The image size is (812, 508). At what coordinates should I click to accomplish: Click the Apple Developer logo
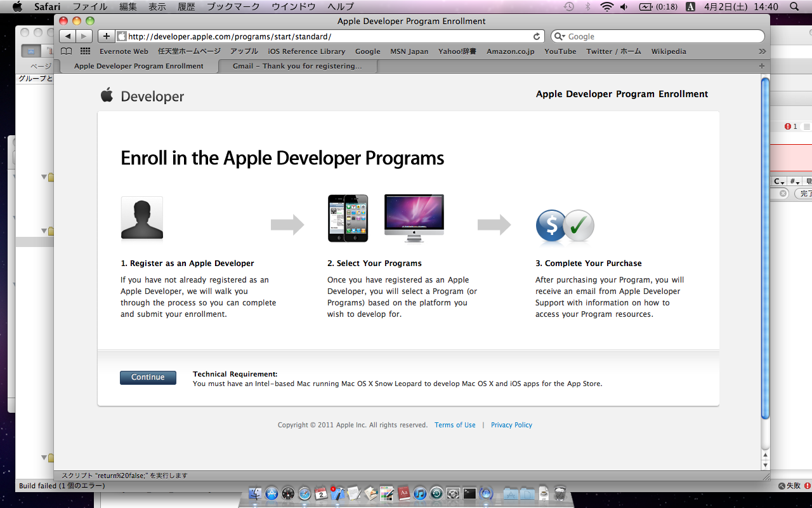pos(142,96)
